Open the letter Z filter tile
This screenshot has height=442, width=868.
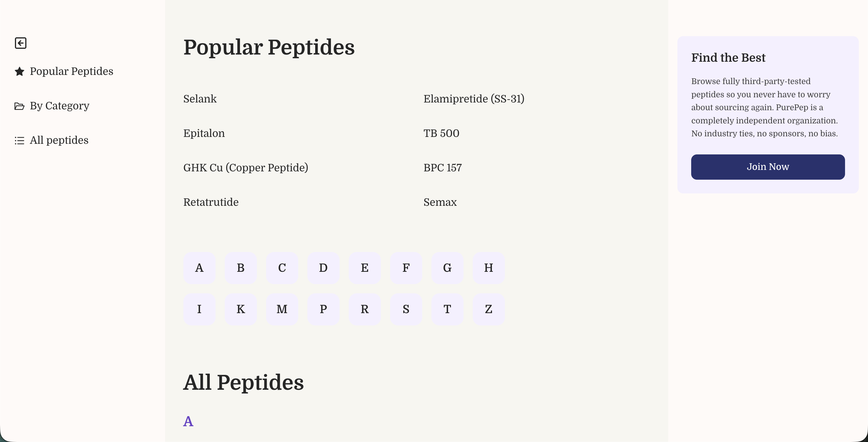coord(488,309)
